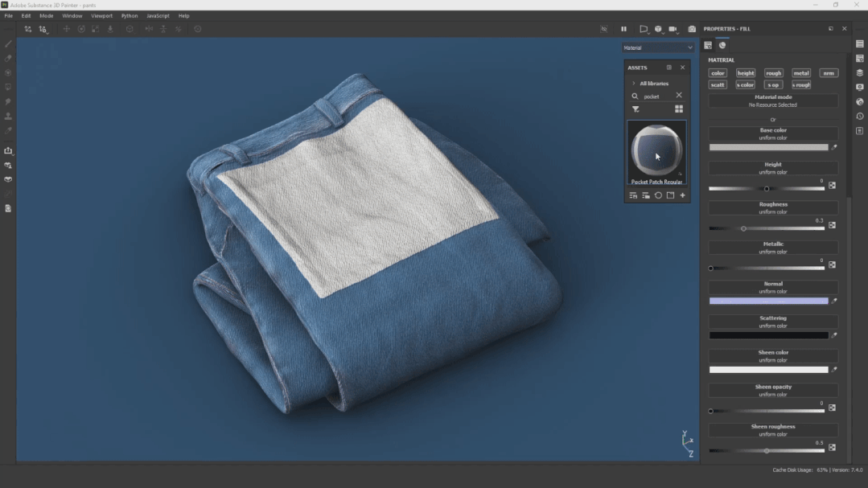The height and width of the screenshot is (488, 868).
Task: Toggle the s op channel button
Action: (x=773, y=85)
